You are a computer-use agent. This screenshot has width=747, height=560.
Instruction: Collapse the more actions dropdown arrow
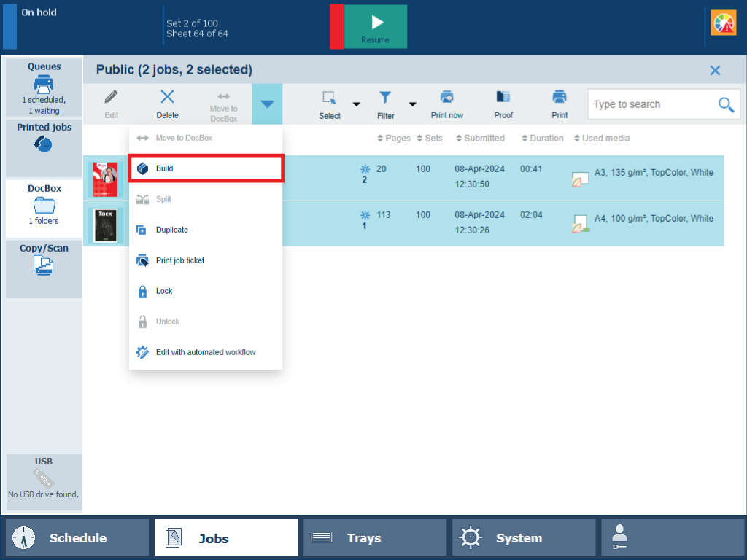click(x=267, y=104)
